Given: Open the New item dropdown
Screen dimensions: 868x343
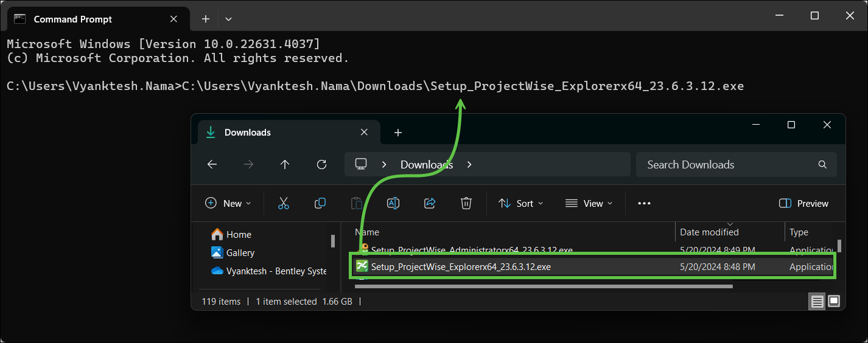Looking at the screenshot, I should (x=228, y=203).
